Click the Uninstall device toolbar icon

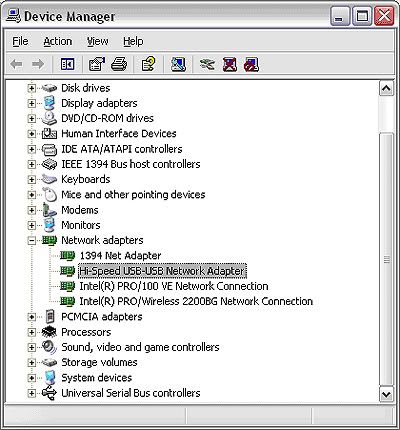pos(230,64)
